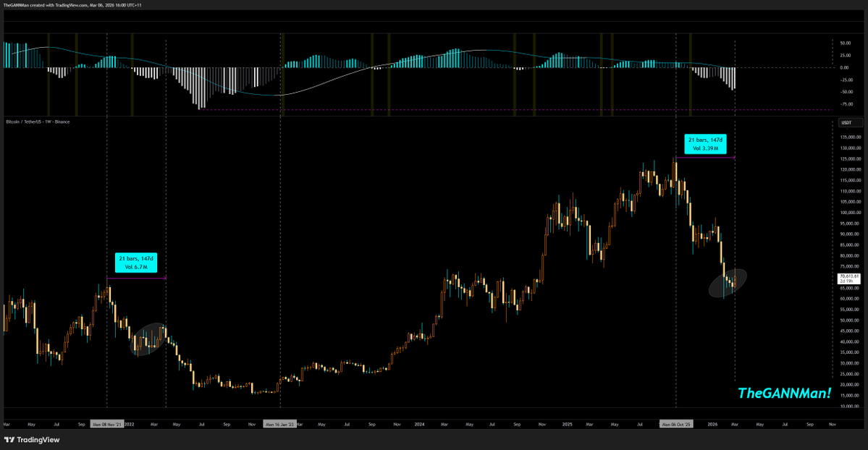Click the 40,000.00 price axis label
This screenshot has height=450, width=868.
pos(851,342)
